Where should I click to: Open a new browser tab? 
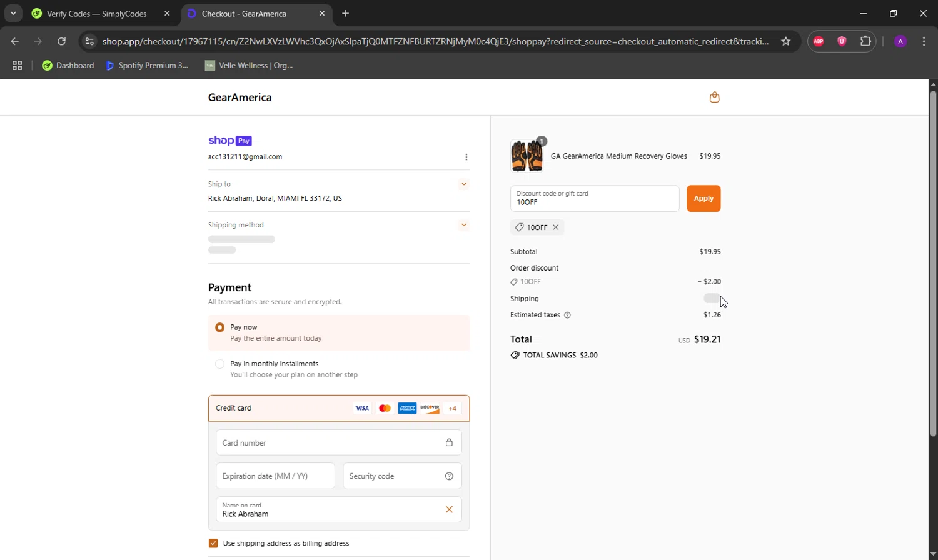[346, 14]
